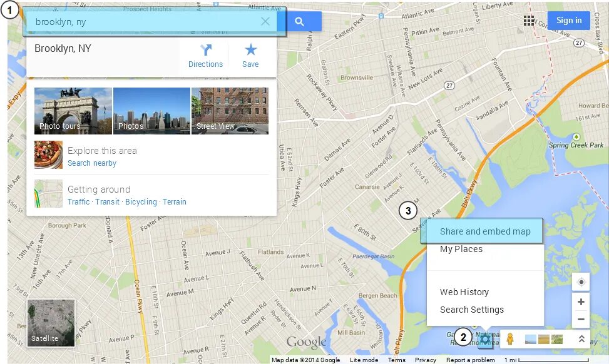Click the settings gear icon
This screenshot has width=609, height=364.
[x=485, y=340]
